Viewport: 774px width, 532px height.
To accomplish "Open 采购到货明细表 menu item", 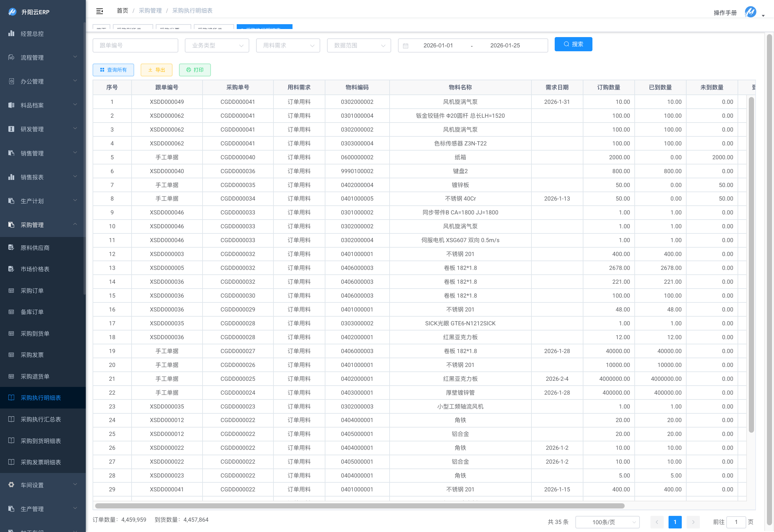I will point(41,441).
